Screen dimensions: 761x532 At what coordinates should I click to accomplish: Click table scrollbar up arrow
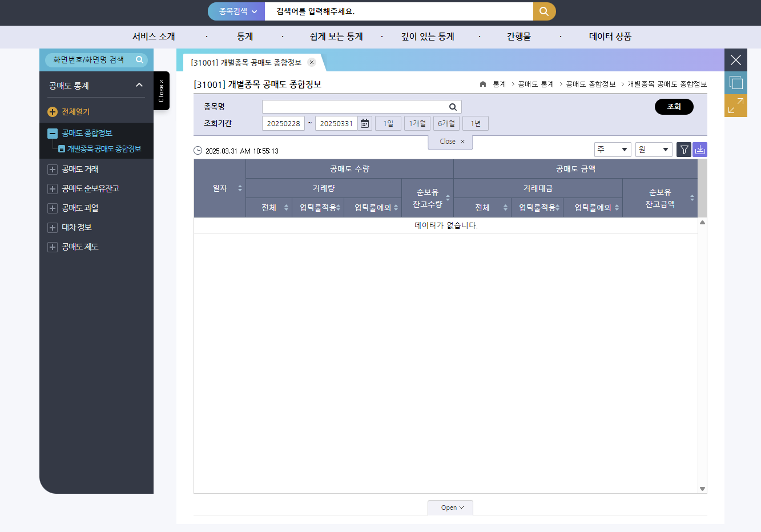(x=703, y=222)
